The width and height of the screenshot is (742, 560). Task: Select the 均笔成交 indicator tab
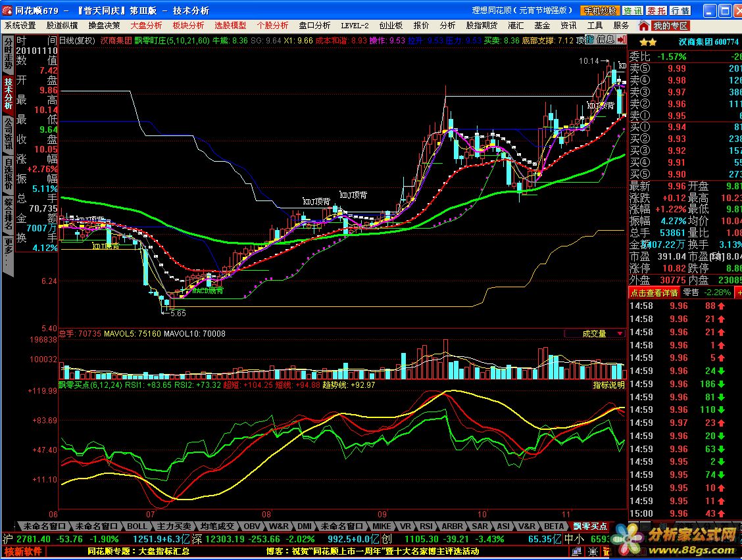(x=216, y=526)
